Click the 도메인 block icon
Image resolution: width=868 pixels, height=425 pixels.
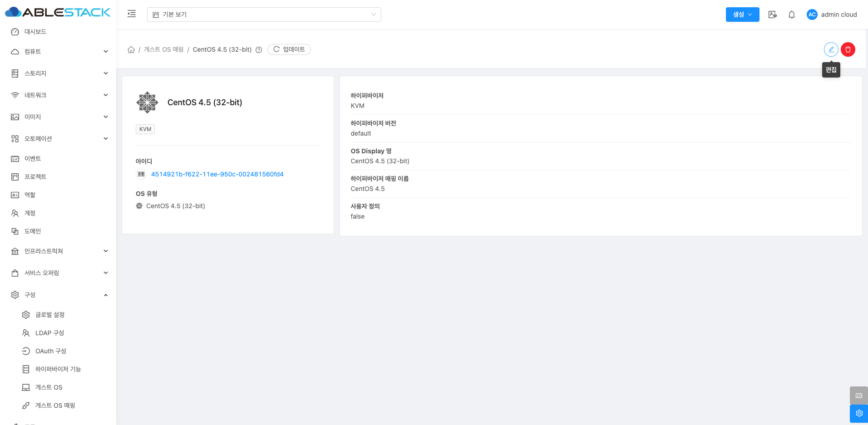[x=15, y=231]
